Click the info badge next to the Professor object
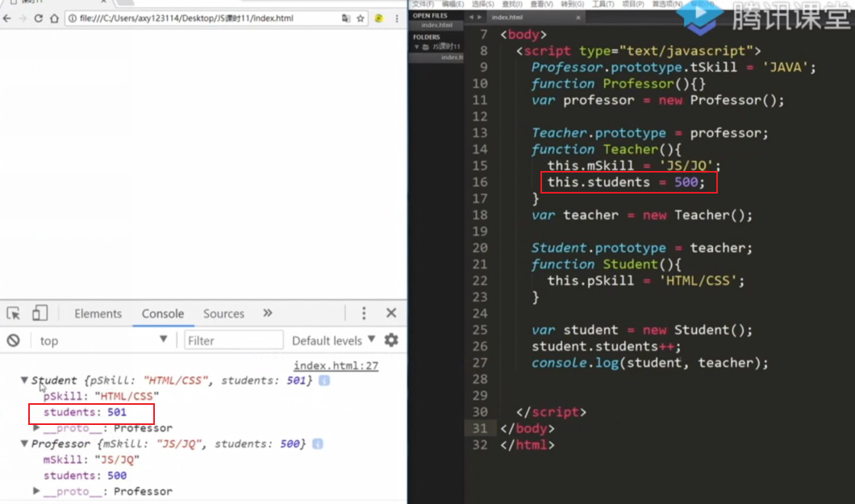 click(x=318, y=444)
